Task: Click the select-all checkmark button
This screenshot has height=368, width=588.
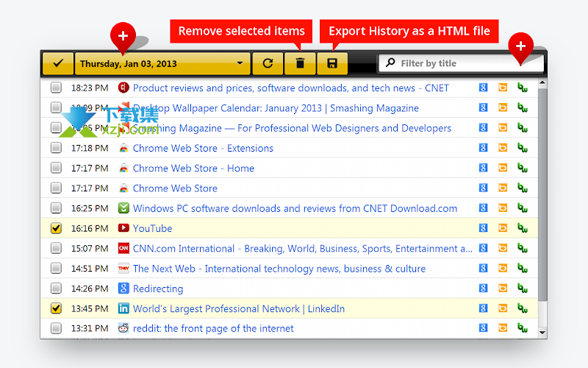Action: pyautogui.click(x=58, y=63)
